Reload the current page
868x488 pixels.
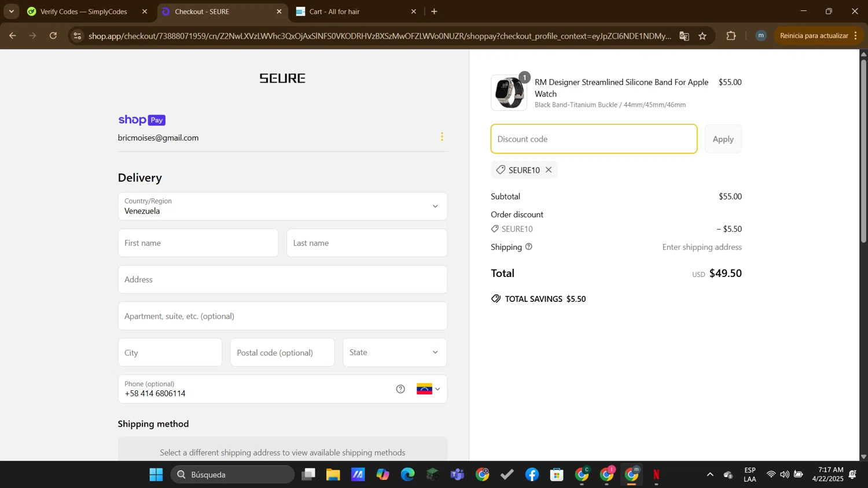[53, 36]
